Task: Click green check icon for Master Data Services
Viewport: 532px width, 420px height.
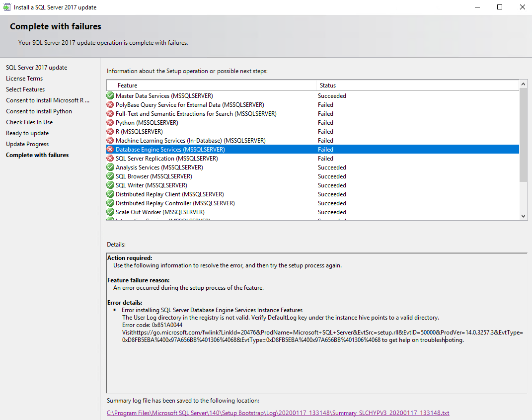Action: pos(110,96)
